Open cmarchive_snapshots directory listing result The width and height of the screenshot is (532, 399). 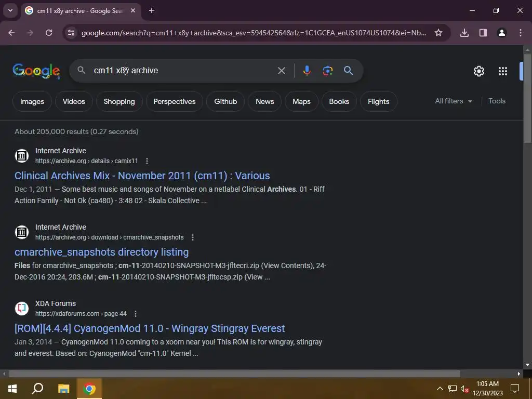click(101, 252)
